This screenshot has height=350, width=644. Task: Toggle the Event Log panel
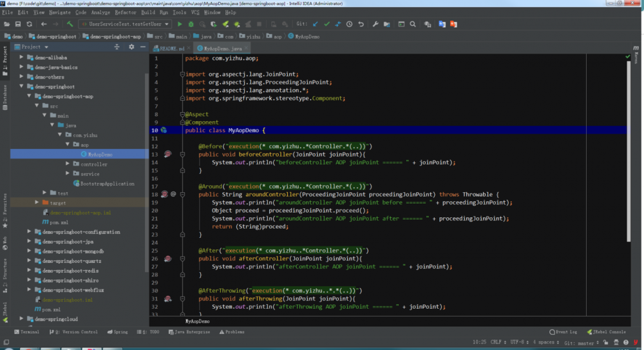coord(562,332)
